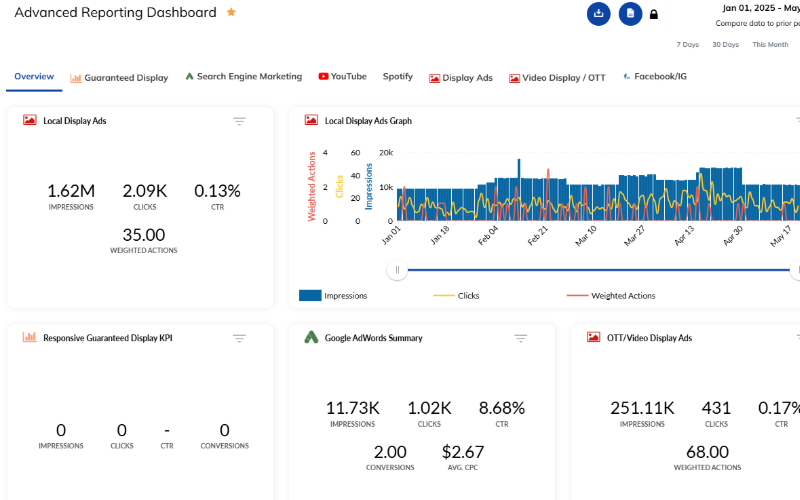Viewport: 800px width, 500px height.
Task: Select the 7 Days date range
Action: click(687, 45)
